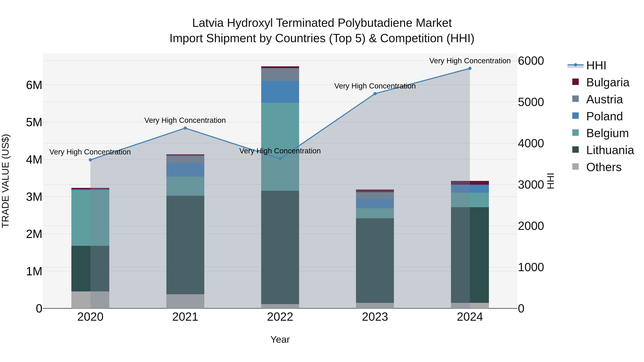Toggle Lithuania series in legend
This screenshot has height=362, width=644.
pos(603,150)
